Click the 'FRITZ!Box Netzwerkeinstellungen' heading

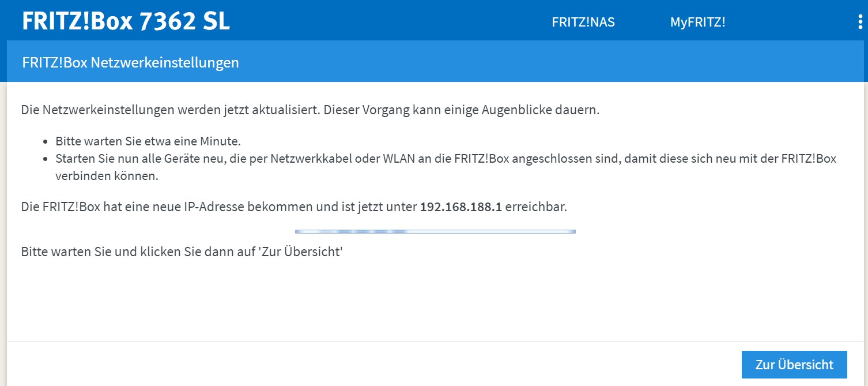(130, 62)
